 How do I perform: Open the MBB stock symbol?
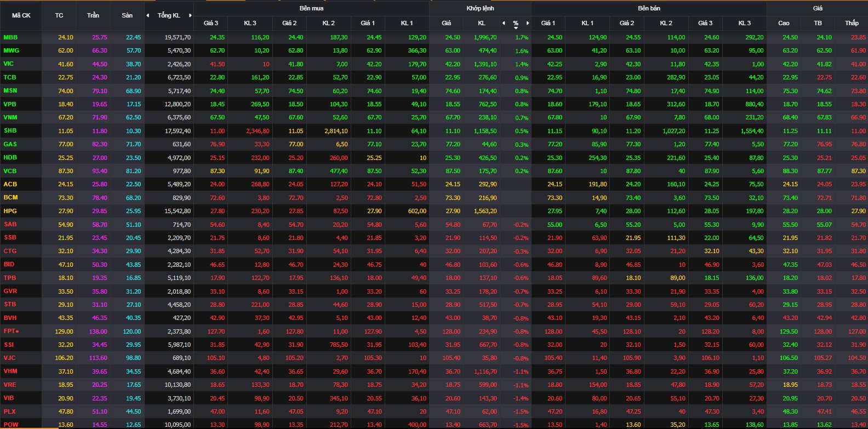pos(10,37)
